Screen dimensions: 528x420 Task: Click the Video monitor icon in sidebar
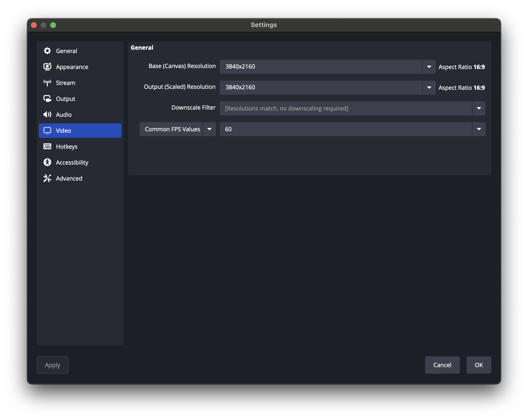[x=47, y=131]
